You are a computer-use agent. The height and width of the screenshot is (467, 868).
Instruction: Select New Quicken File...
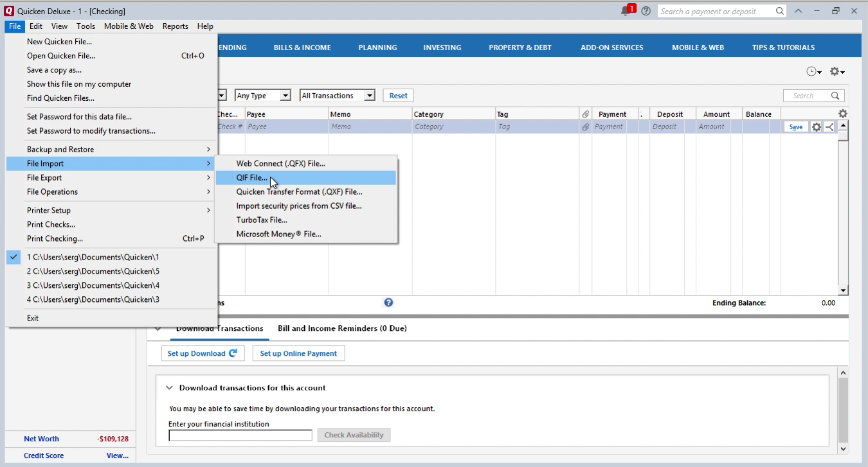[110, 42]
